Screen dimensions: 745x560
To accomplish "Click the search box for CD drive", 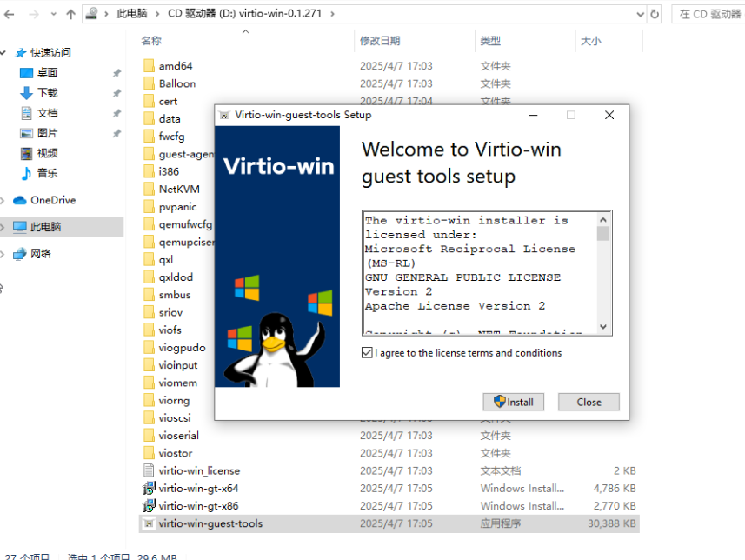I will 708,14.
